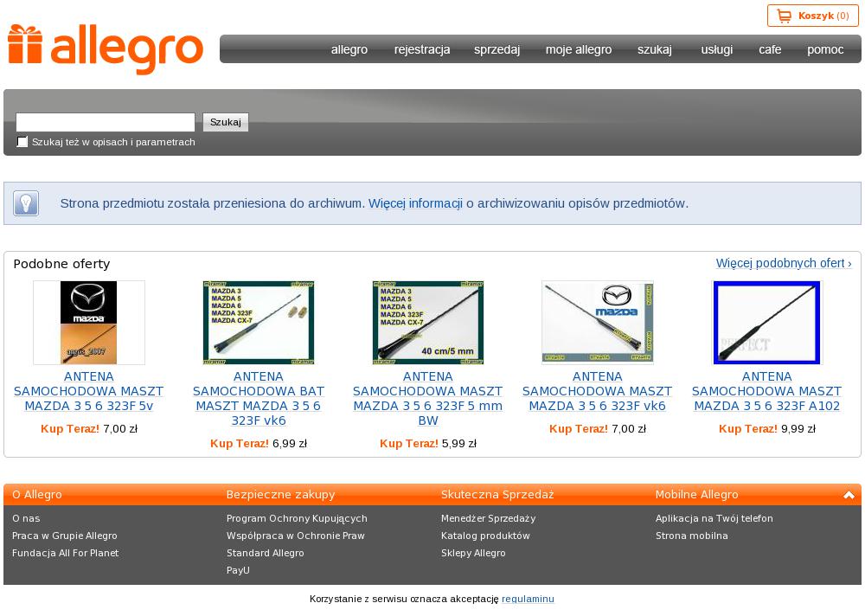Click 'Strona mobilna' footer link
Viewport: 865px width, 616px height.
692,536
